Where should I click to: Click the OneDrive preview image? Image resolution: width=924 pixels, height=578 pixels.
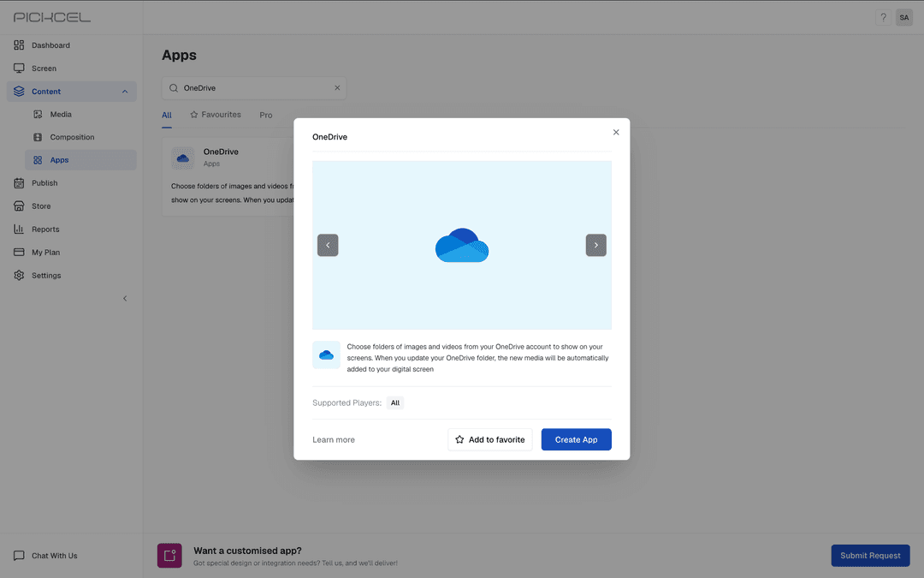pos(462,245)
